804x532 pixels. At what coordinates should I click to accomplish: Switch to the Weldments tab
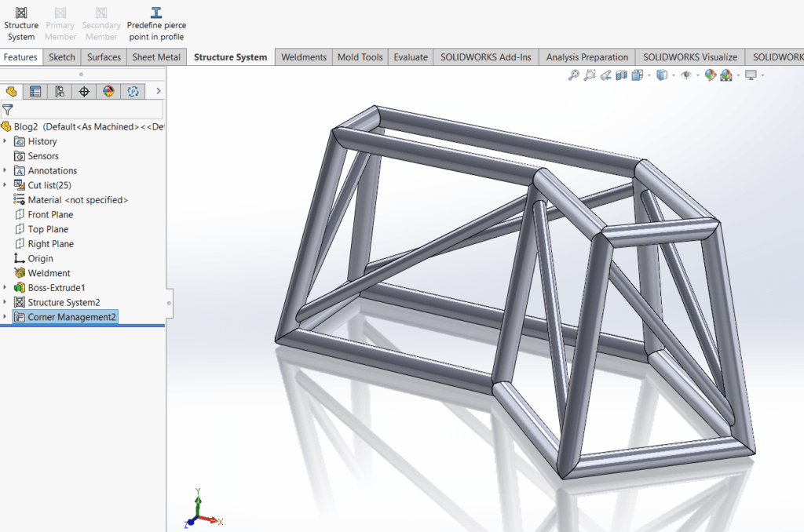click(303, 57)
